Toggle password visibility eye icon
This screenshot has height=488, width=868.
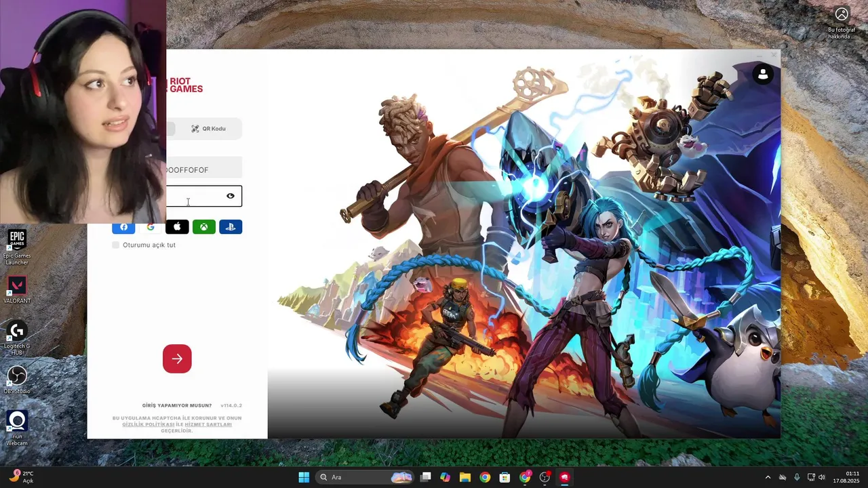click(x=231, y=196)
